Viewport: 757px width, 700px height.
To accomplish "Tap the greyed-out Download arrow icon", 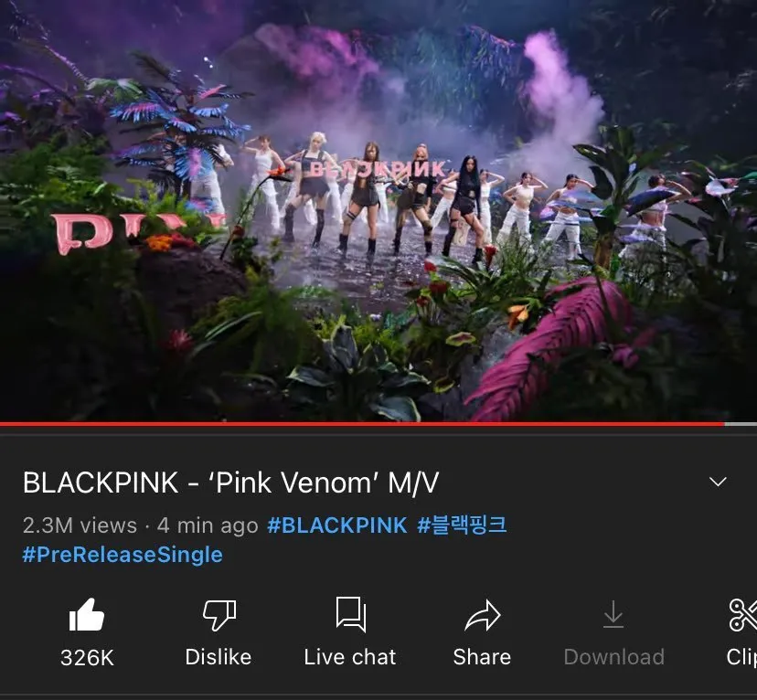I will [x=613, y=614].
